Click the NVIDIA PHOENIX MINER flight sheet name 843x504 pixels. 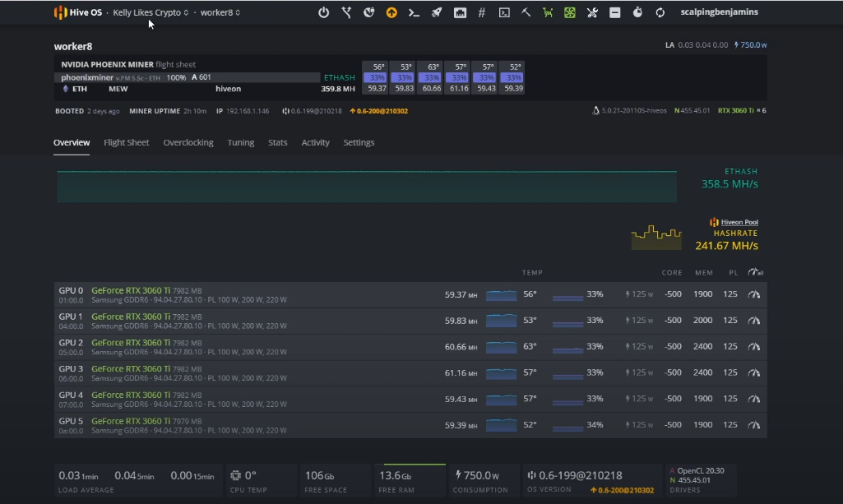click(x=107, y=64)
